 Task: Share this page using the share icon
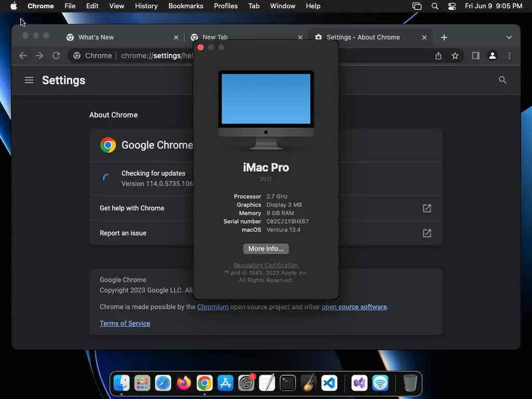pyautogui.click(x=438, y=56)
